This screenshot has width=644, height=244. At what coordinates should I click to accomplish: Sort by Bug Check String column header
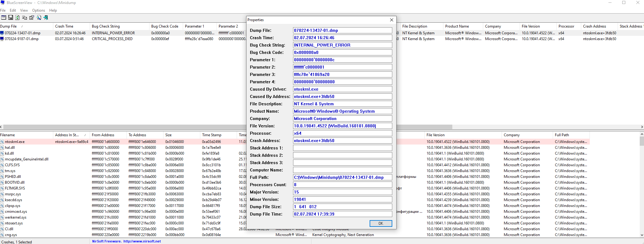tap(120, 26)
